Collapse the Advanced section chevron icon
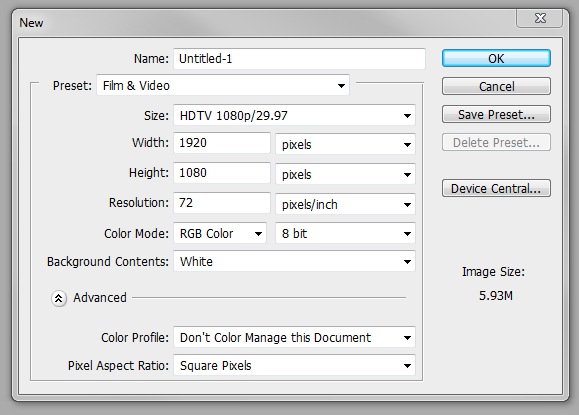Viewport: 579px width, 415px height. [x=59, y=298]
